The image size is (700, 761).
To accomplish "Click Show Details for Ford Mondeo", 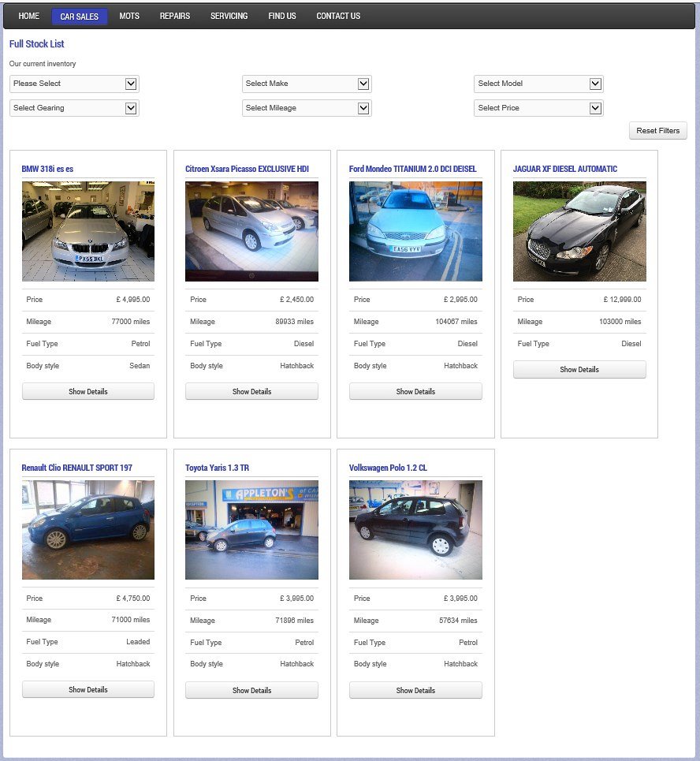I will click(x=415, y=391).
